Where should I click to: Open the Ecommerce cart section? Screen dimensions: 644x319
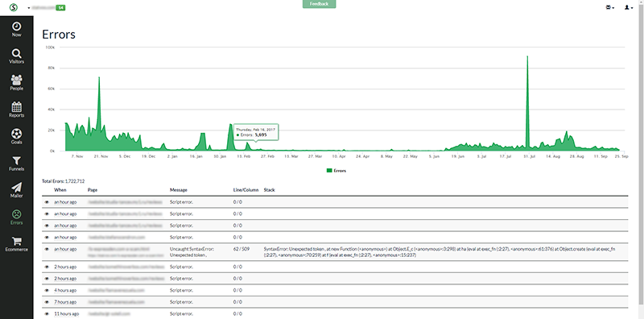coord(16,244)
